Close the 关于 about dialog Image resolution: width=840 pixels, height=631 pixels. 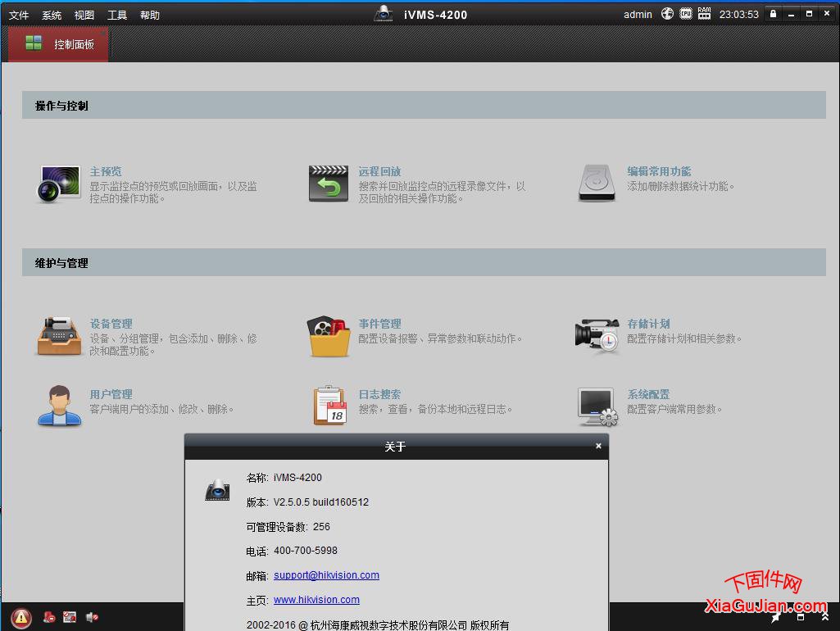click(598, 446)
